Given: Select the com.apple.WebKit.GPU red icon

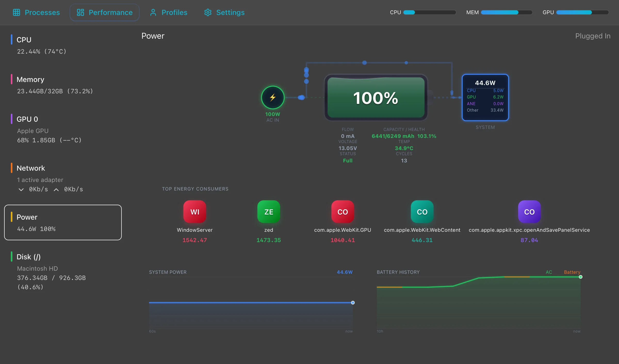Looking at the screenshot, I should coord(342,212).
